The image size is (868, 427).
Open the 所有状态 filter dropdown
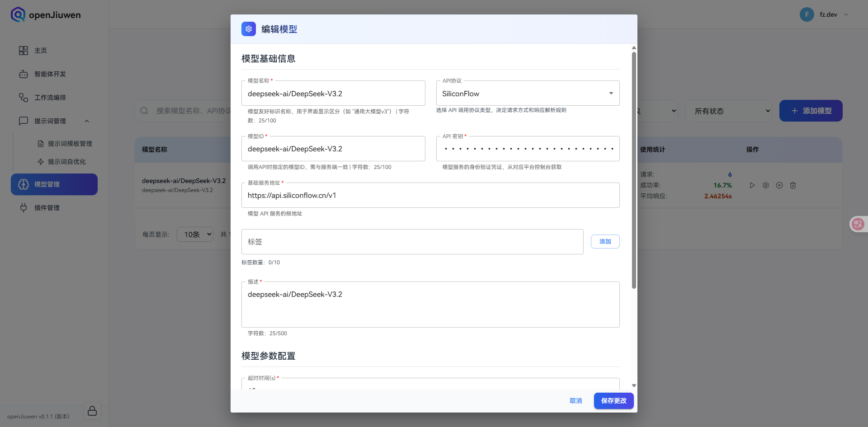(x=729, y=111)
